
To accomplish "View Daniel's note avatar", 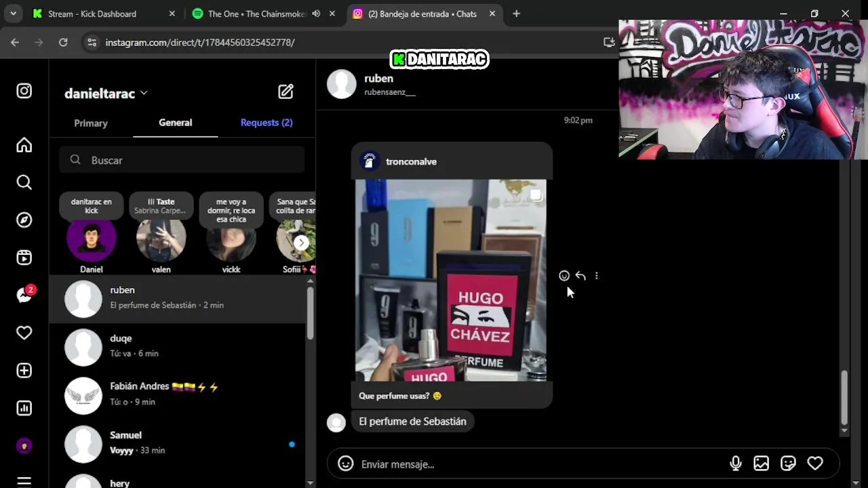I will (x=92, y=239).
